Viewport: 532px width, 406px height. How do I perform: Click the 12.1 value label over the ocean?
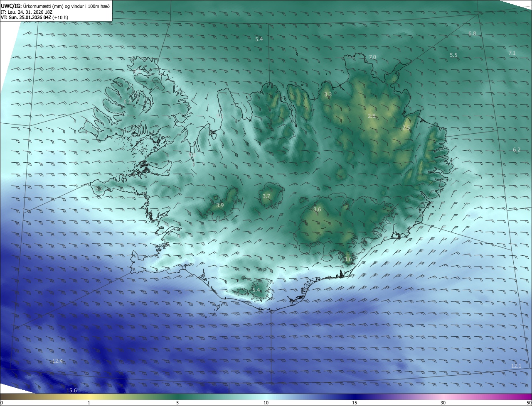coord(516,366)
